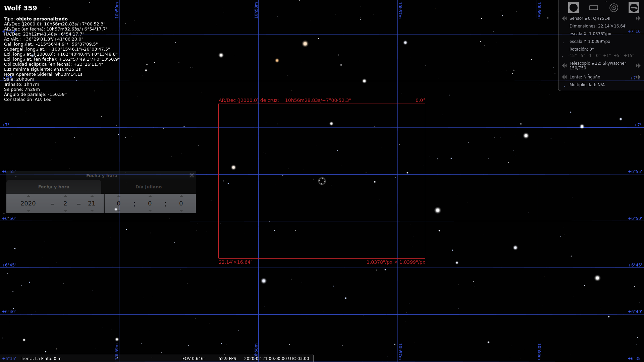Rotate sensor frame by -5°
This screenshot has height=362, width=644.
(582, 56)
